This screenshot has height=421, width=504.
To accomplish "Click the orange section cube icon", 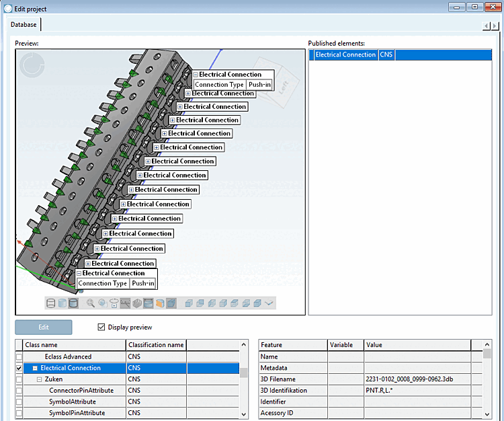I will click(160, 303).
